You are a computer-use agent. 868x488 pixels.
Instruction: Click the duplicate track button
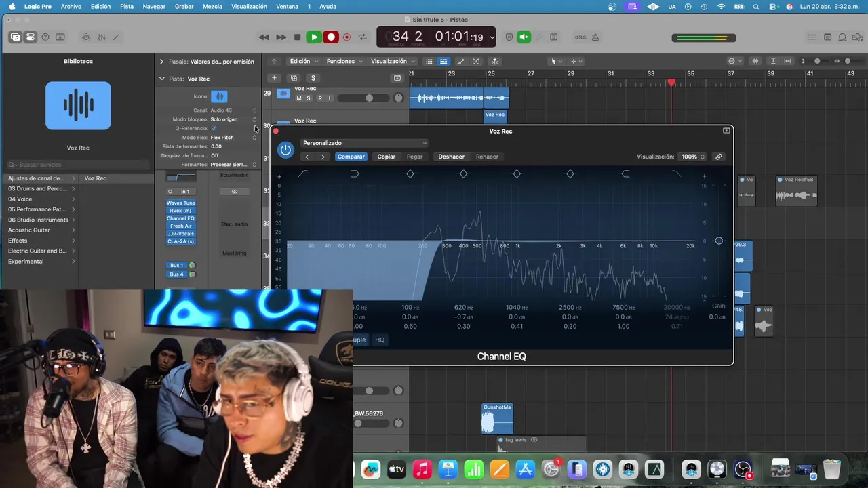294,78
